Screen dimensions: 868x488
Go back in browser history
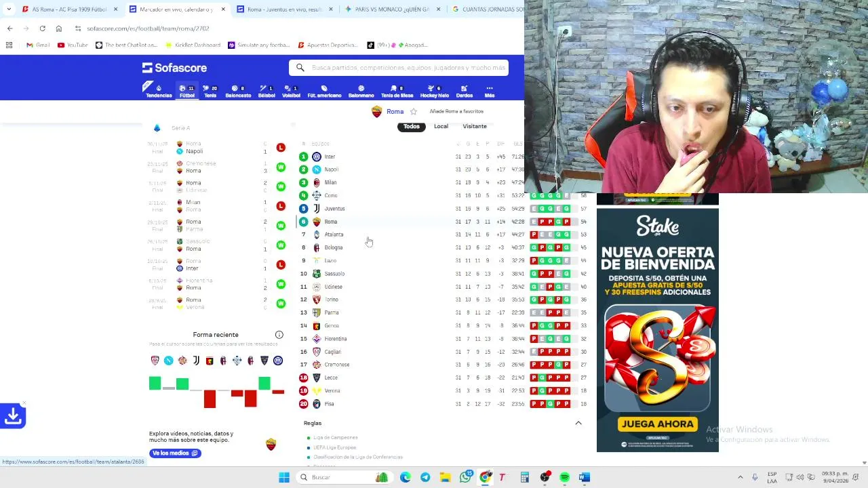pyautogui.click(x=9, y=28)
